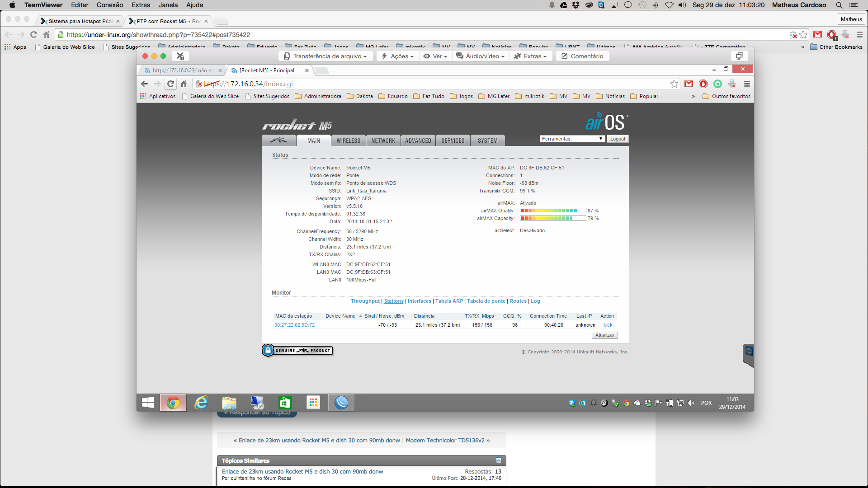Image resolution: width=868 pixels, height=488 pixels.
Task: Switch to the WIRELESS tab
Action: pyautogui.click(x=348, y=141)
